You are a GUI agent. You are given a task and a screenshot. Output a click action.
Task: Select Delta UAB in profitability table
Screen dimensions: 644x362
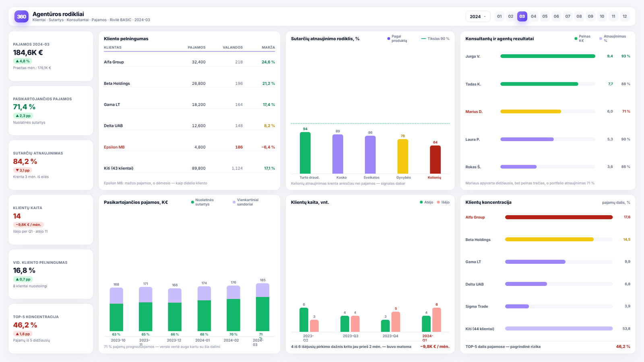pyautogui.click(x=189, y=125)
